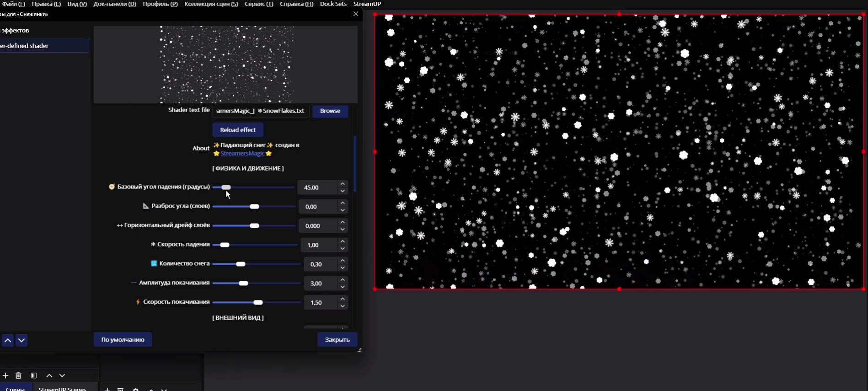The image size is (868, 391).
Task: Open scene filters from scenes toolbar
Action: (34, 375)
